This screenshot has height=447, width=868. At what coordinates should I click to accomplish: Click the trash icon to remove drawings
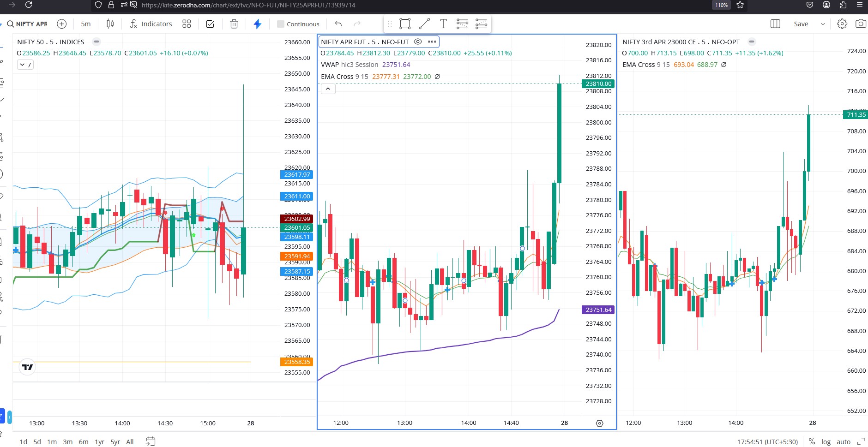pyautogui.click(x=234, y=24)
